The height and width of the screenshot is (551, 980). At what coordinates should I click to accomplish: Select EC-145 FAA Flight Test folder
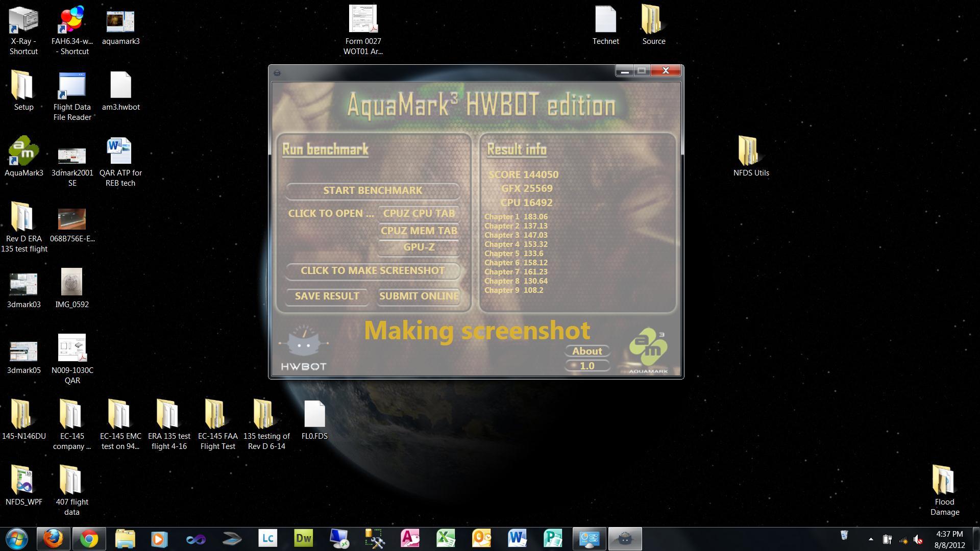pos(217,425)
